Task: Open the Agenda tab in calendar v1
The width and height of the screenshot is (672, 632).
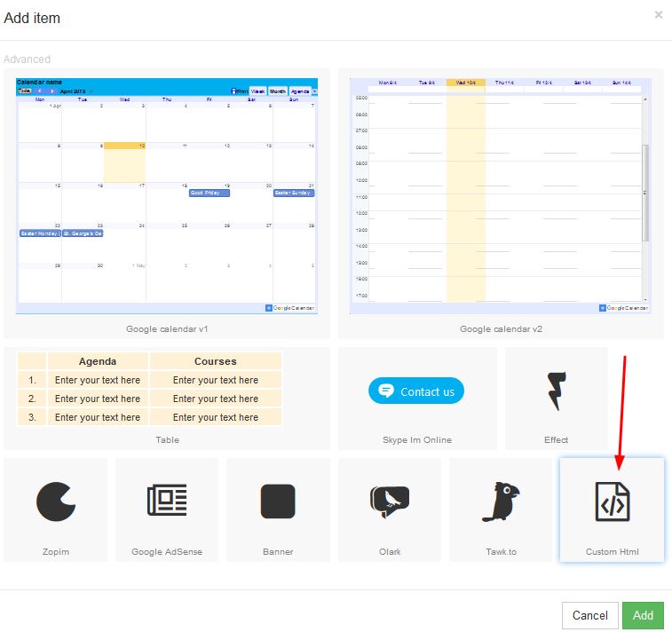Action: tap(299, 91)
